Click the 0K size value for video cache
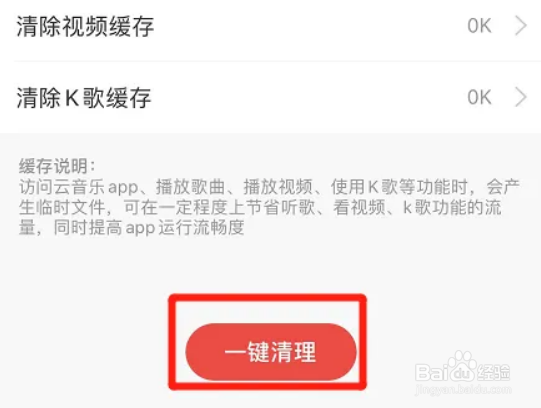Image resolution: width=541 pixels, height=408 pixels. click(480, 26)
